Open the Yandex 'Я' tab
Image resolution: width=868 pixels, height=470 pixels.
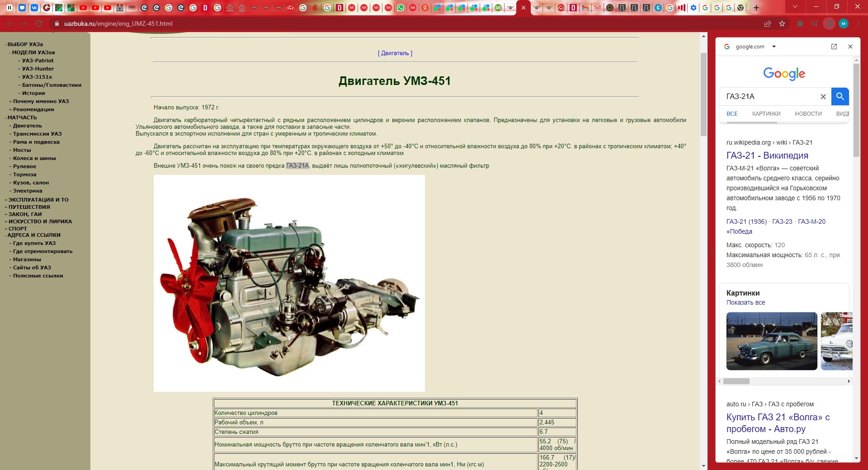tap(425, 8)
